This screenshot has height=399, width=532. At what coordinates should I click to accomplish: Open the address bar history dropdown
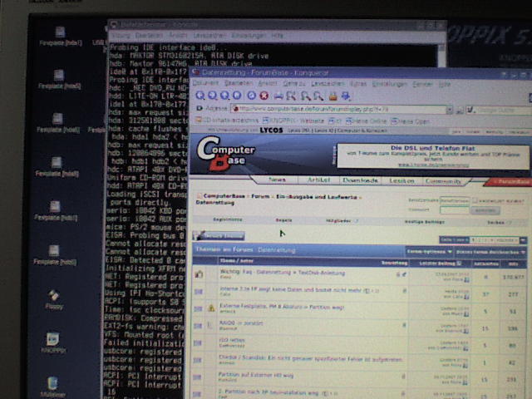[x=449, y=110]
